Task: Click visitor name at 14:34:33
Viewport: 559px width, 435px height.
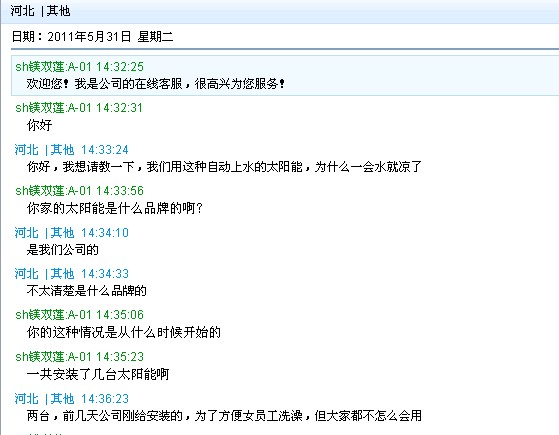Action: (x=44, y=274)
